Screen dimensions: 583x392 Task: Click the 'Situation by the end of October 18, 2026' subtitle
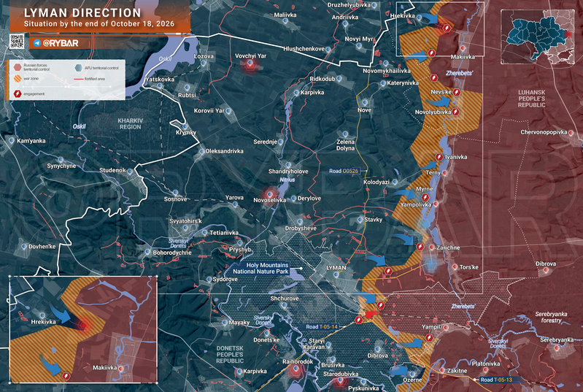click(99, 24)
